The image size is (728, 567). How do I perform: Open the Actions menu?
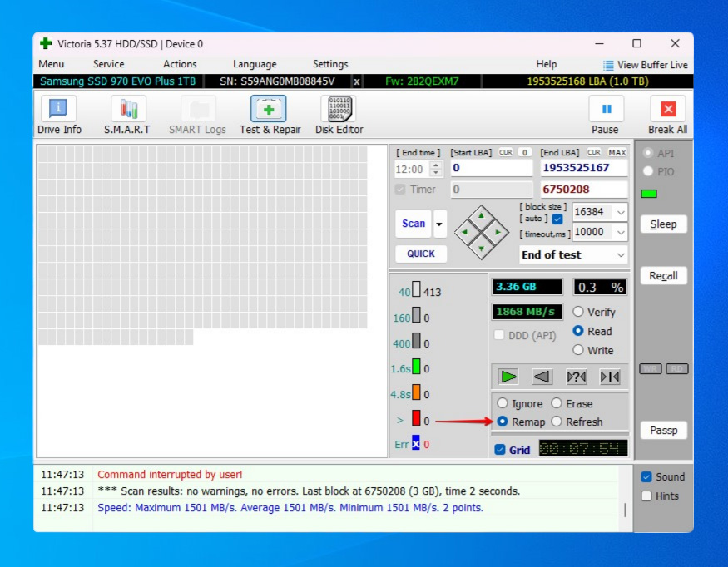coord(180,64)
